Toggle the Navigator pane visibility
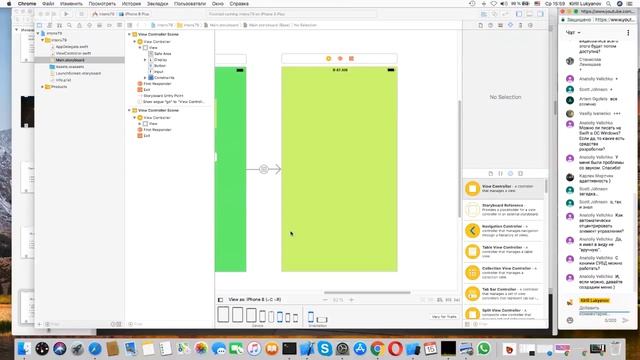Image resolution: width=640 pixels, height=360 pixels. pyautogui.click(x=519, y=14)
